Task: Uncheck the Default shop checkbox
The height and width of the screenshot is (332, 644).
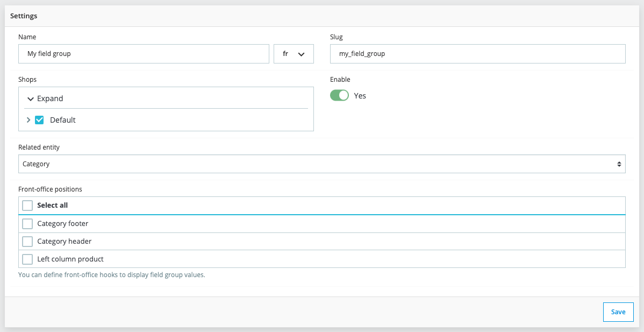Action: (39, 120)
